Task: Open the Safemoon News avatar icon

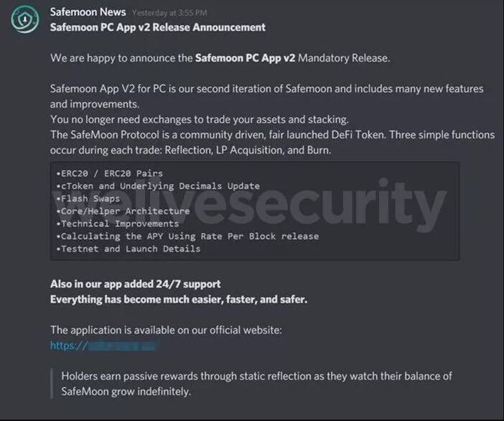Action: click(x=24, y=19)
